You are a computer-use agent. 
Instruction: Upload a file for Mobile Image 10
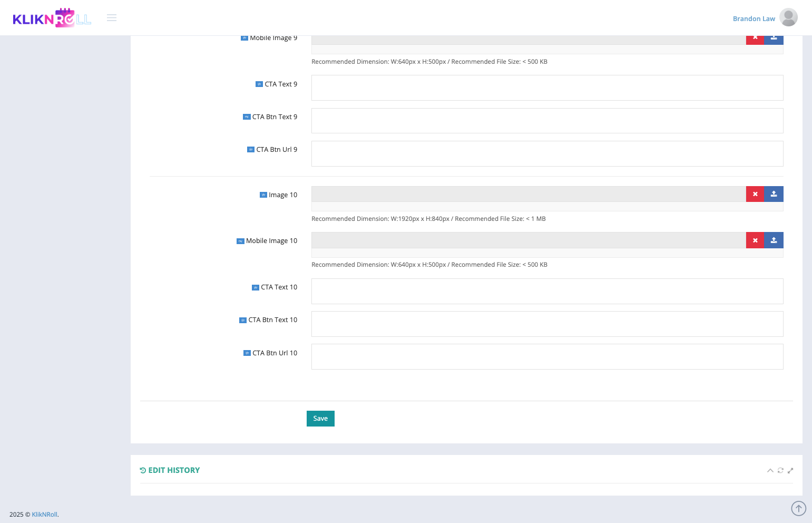774,240
